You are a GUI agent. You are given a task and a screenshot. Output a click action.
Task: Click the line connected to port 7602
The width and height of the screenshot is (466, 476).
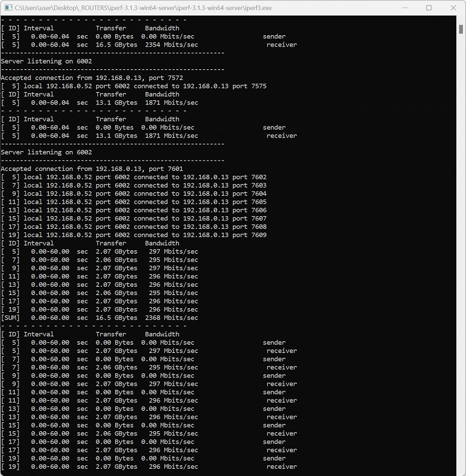pyautogui.click(x=134, y=177)
